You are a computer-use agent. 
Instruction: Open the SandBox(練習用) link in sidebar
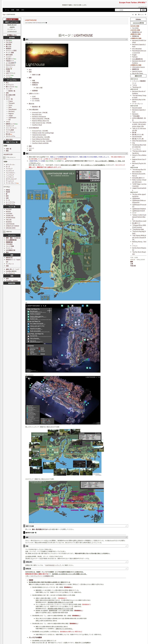11,271
